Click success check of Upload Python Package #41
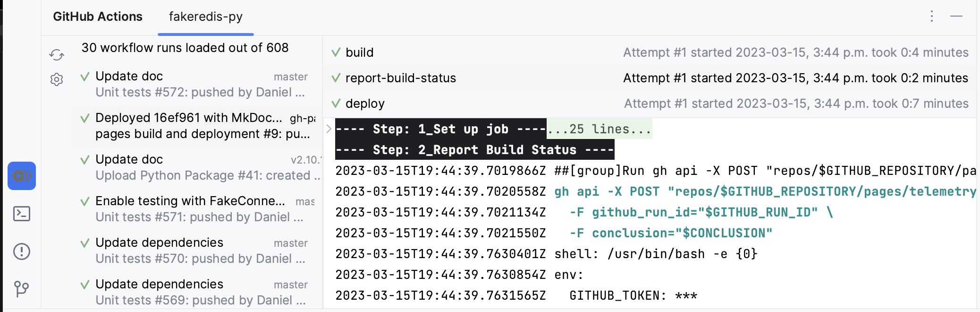This screenshot has width=980, height=312. pyautogui.click(x=85, y=160)
